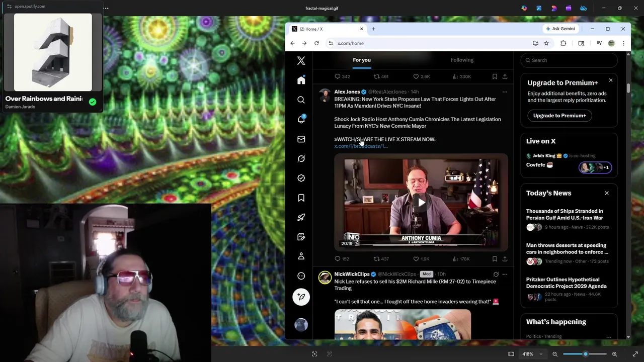Screen dimensions: 644x362
Task: Like the post with 2.6K likes
Action: (421, 76)
